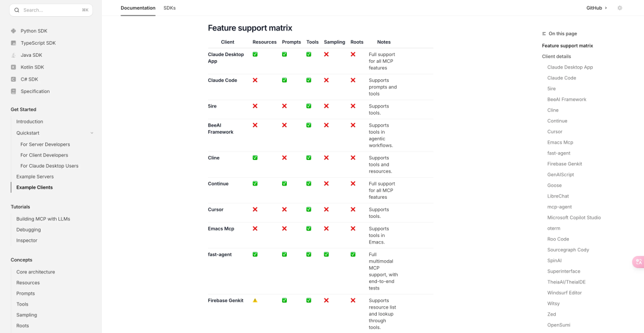Toggle the light/dark theme switch

point(620,8)
